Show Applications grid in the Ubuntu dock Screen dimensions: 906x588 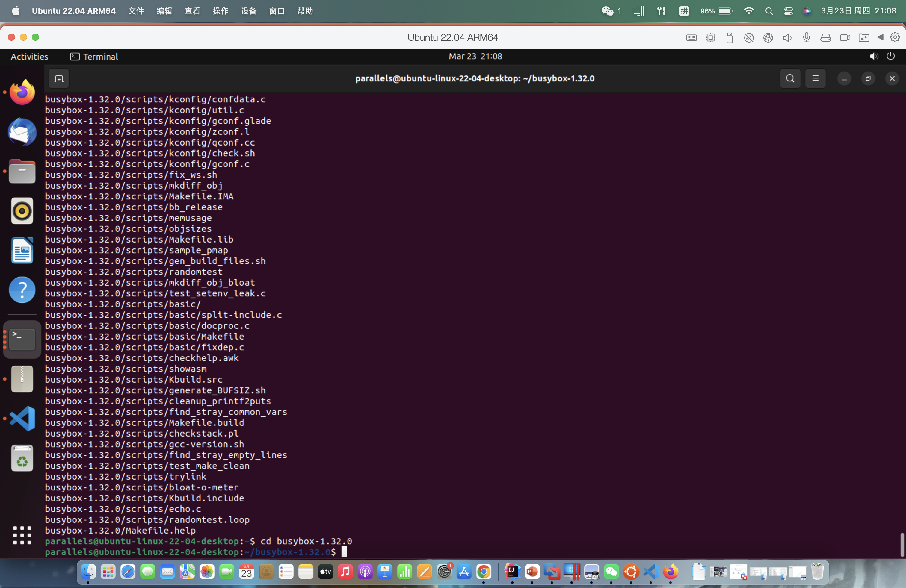pyautogui.click(x=22, y=536)
